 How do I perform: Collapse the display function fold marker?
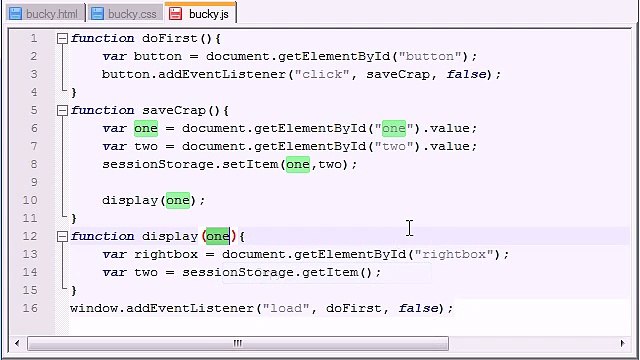(x=62, y=237)
